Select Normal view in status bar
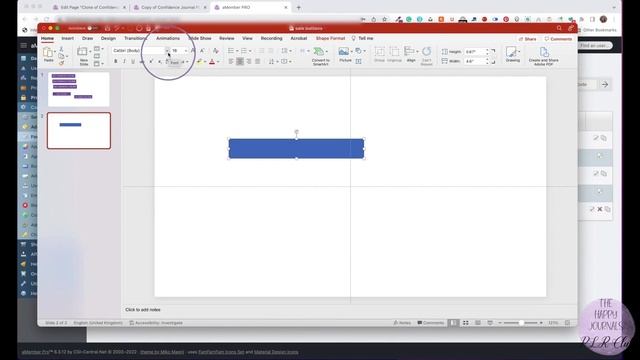This screenshot has height=360, width=640. 453,323
